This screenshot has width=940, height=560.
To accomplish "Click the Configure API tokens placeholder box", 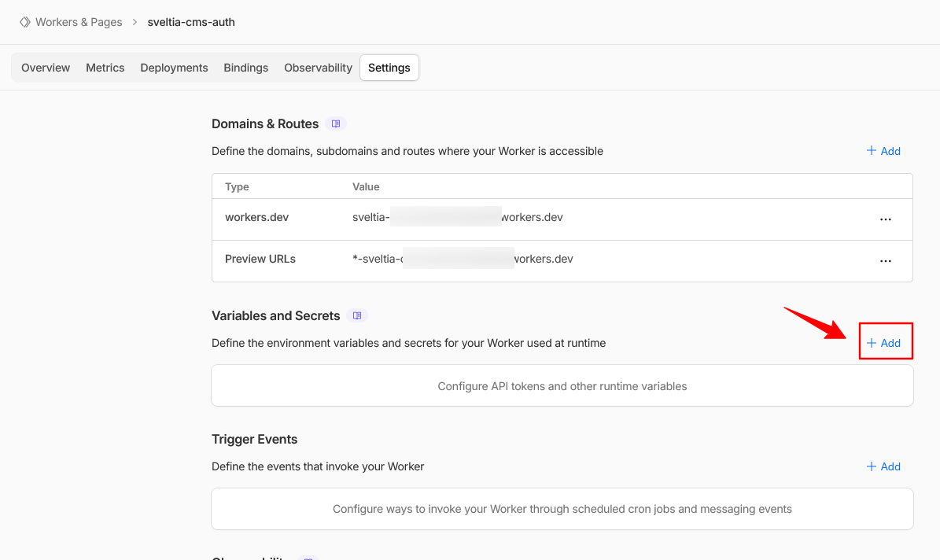I will coord(562,385).
